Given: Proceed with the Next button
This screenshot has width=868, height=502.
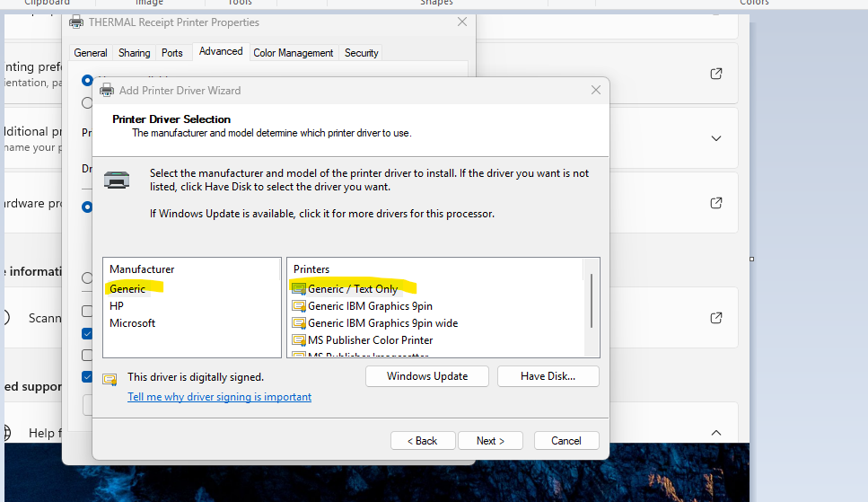Looking at the screenshot, I should pos(490,441).
